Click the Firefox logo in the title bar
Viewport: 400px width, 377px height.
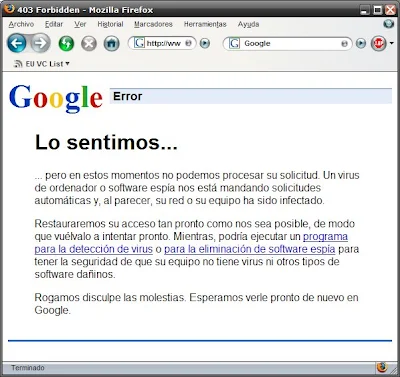[10, 8]
